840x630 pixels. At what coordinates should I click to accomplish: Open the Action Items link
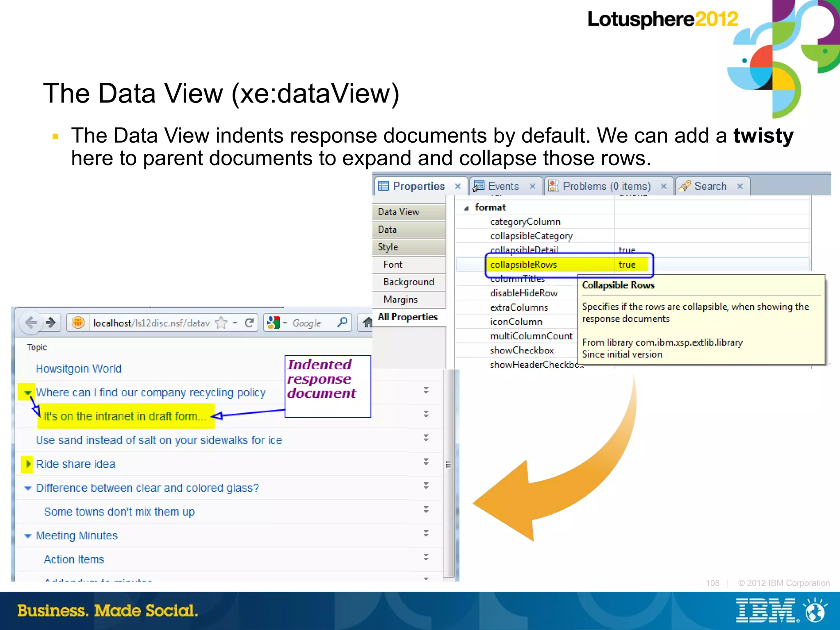[74, 559]
